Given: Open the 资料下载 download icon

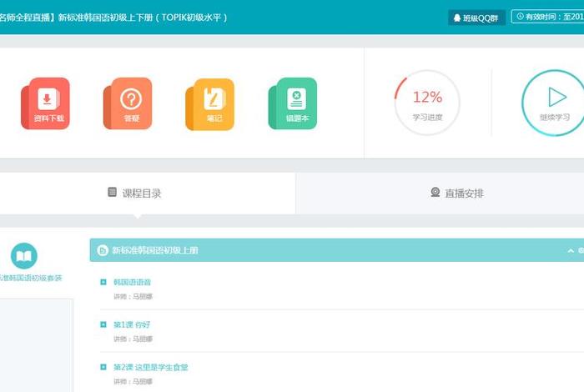Looking at the screenshot, I should click(x=45, y=103).
